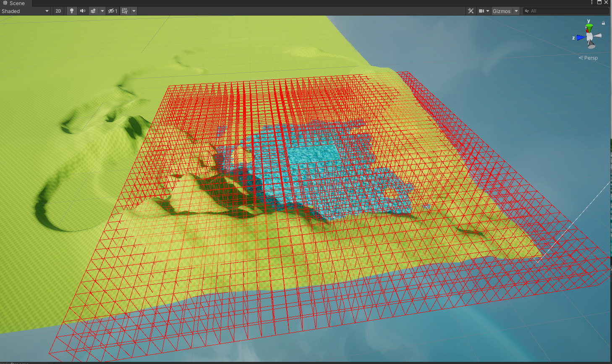
Task: Click the green Y axis cone
Action: (x=589, y=28)
